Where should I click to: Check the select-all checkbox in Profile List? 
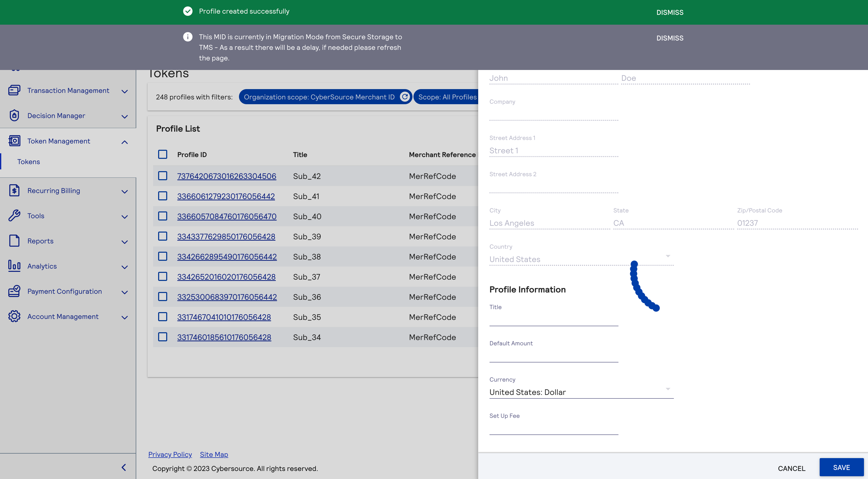click(163, 154)
